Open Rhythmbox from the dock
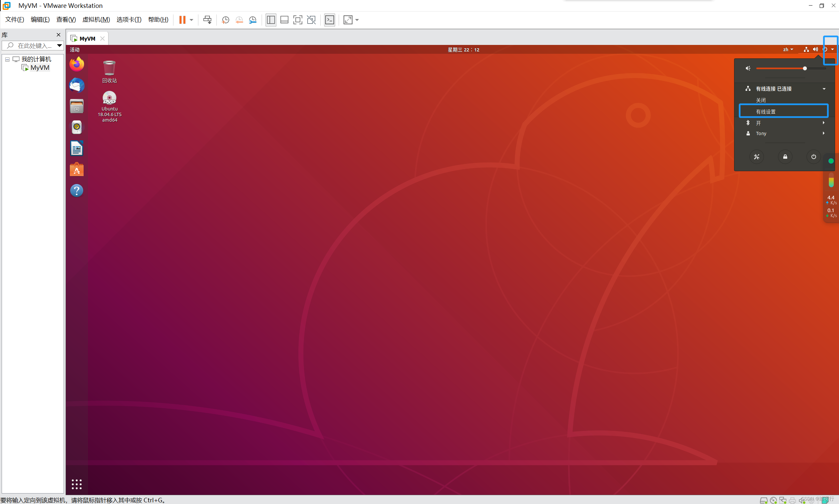The height and width of the screenshot is (504, 839). pyautogui.click(x=77, y=127)
